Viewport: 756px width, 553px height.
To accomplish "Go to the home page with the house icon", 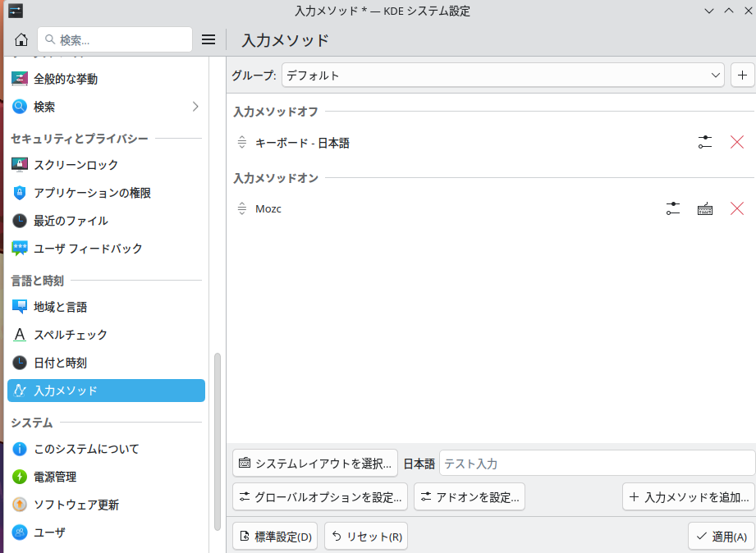I will 21,39.
